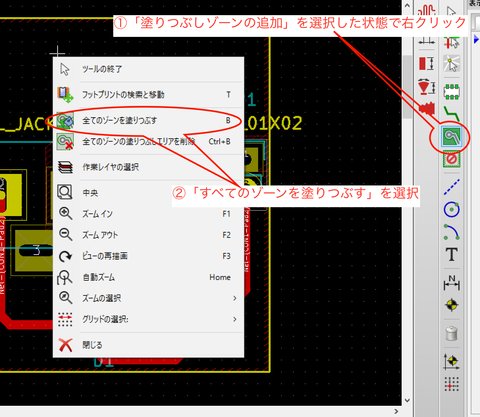Viewport: 480px width, 417px height.
Task: Activate the Delete items trash tool
Action: point(452,333)
